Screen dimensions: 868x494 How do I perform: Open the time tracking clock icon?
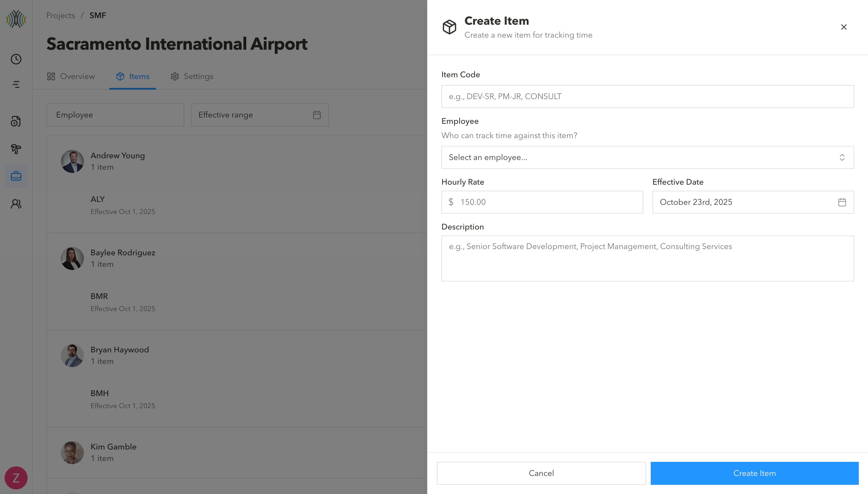[16, 59]
